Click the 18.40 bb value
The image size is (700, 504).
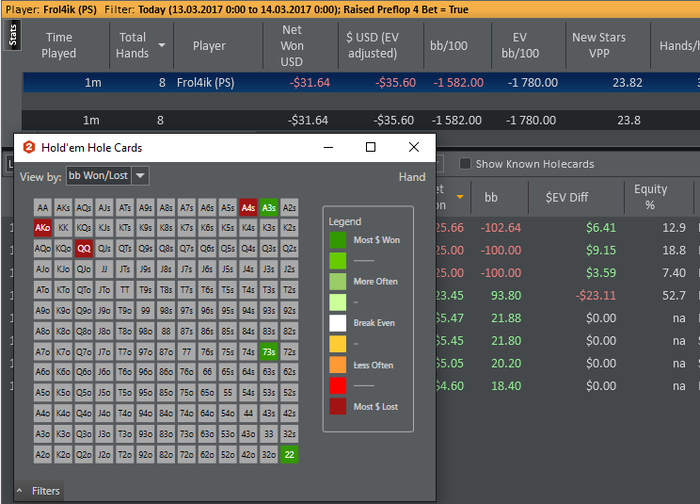coord(506,386)
